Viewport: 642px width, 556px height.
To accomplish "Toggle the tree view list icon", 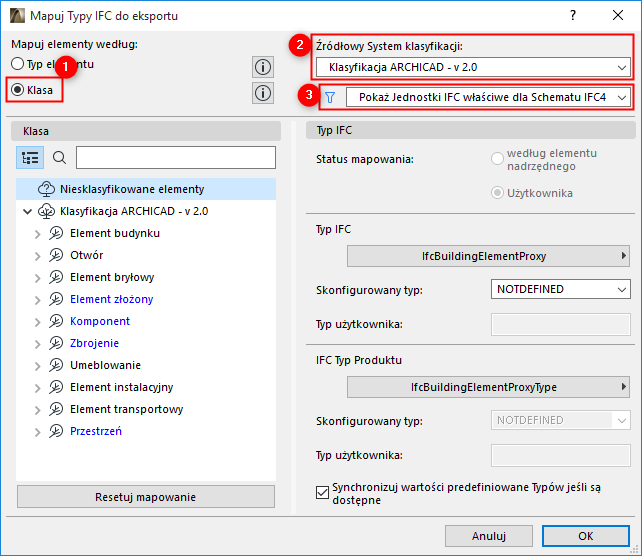I will coord(30,158).
